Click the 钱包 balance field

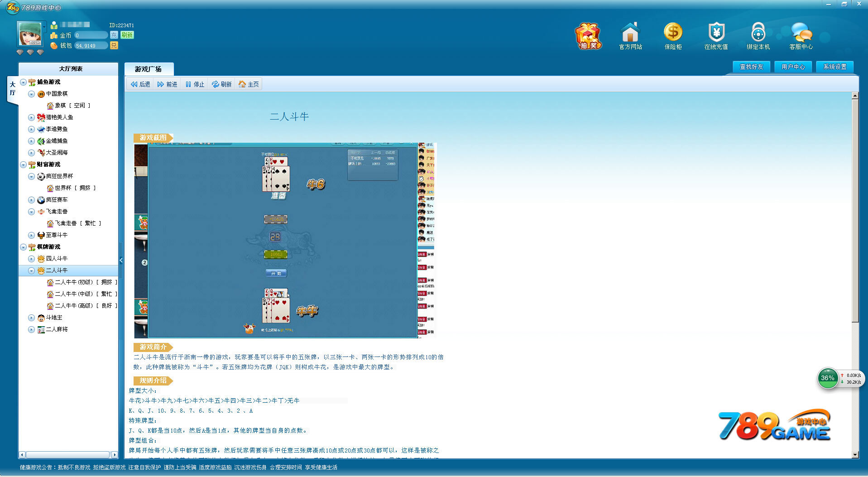click(x=91, y=45)
